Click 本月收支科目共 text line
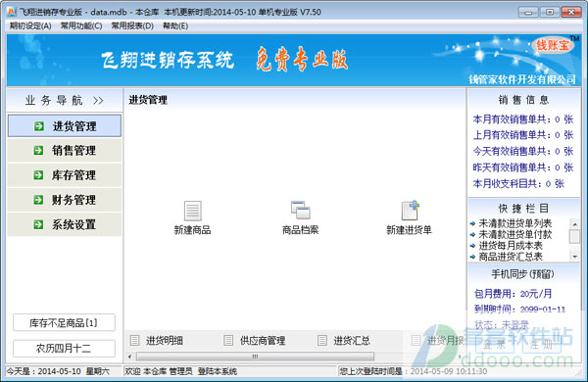 [x=518, y=184]
